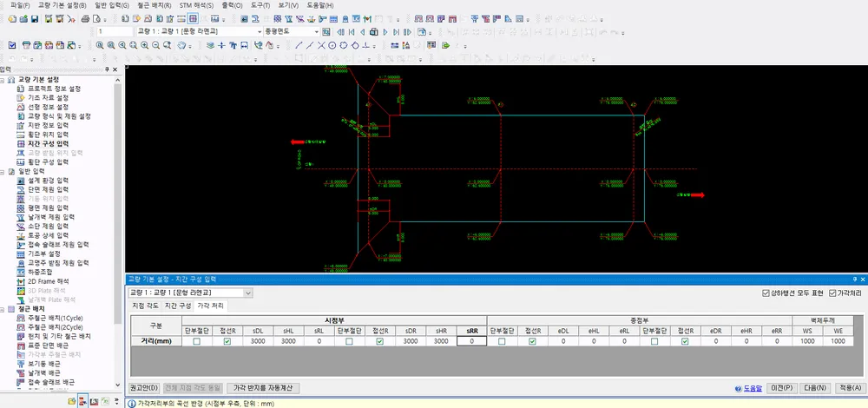Click the Zoom out magnifier with minus
Screen dimensions: 868x408
click(155, 45)
